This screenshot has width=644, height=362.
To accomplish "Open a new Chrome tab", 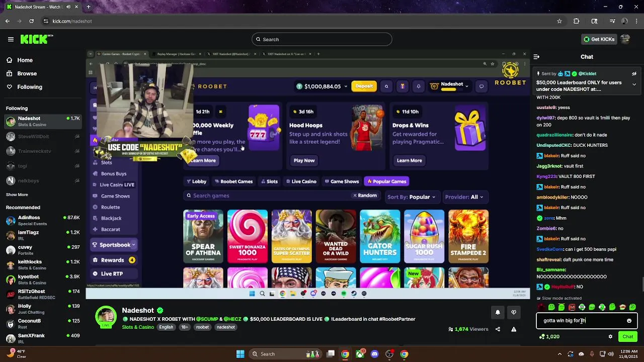I will [x=89, y=7].
